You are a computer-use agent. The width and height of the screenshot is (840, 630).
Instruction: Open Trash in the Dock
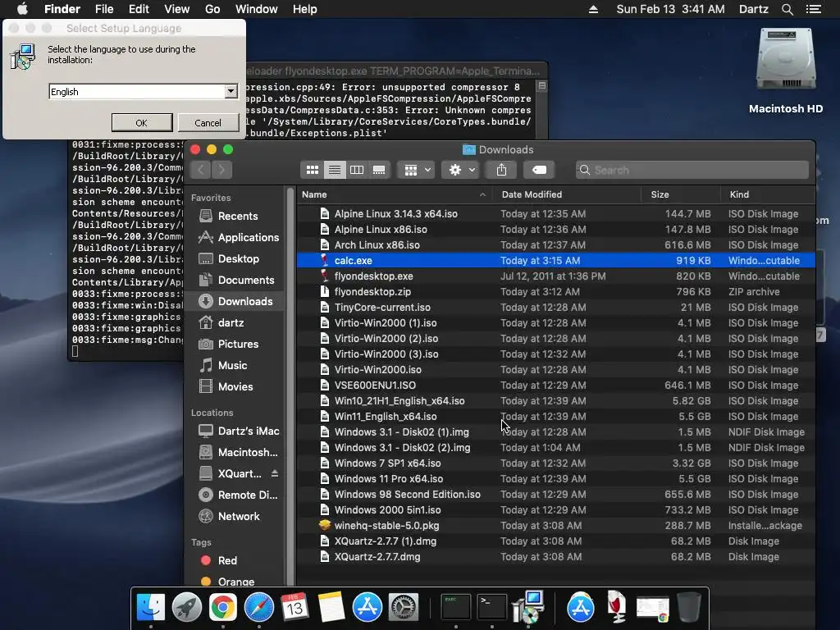(689, 608)
